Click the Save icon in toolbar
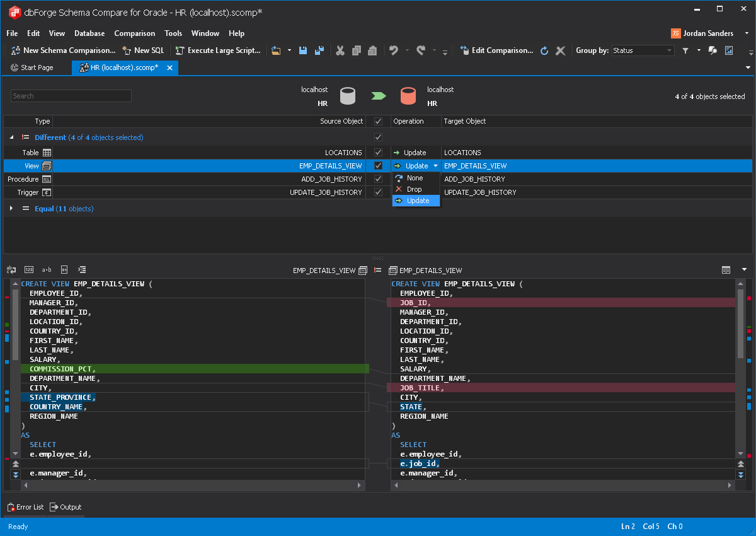This screenshot has height=536, width=756. click(x=303, y=50)
